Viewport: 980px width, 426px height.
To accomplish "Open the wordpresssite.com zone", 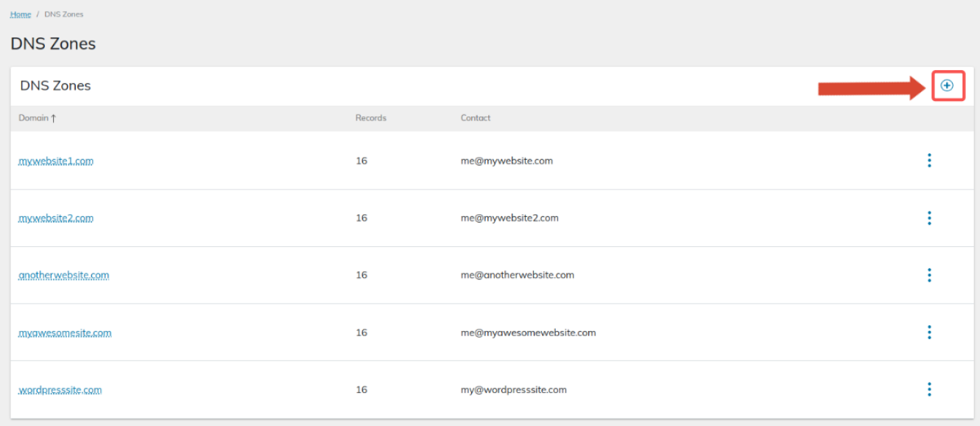I will (x=60, y=390).
